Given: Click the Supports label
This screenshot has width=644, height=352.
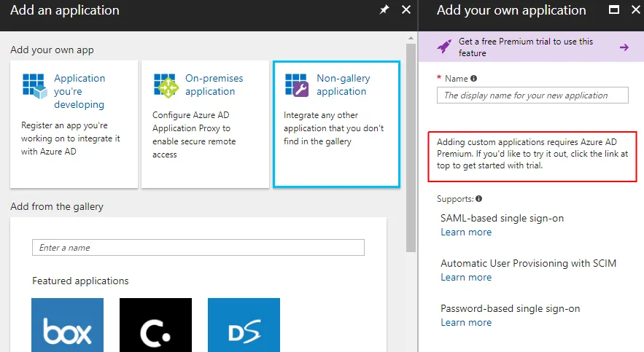Looking at the screenshot, I should (x=456, y=199).
